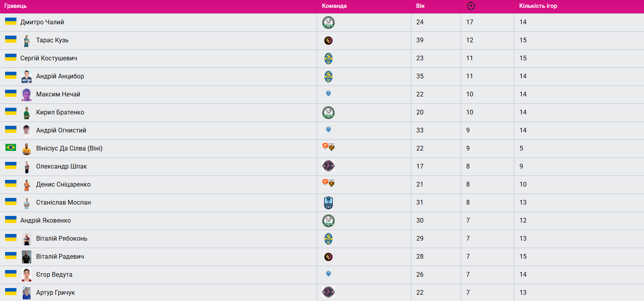Click Brazil flag next to Вінісіус
The height and width of the screenshot is (301, 644).
click(x=11, y=147)
